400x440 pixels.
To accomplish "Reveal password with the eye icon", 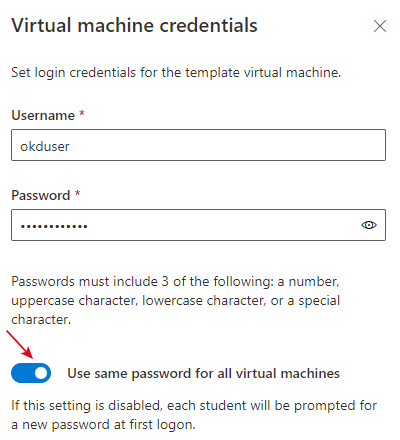I will 369,225.
